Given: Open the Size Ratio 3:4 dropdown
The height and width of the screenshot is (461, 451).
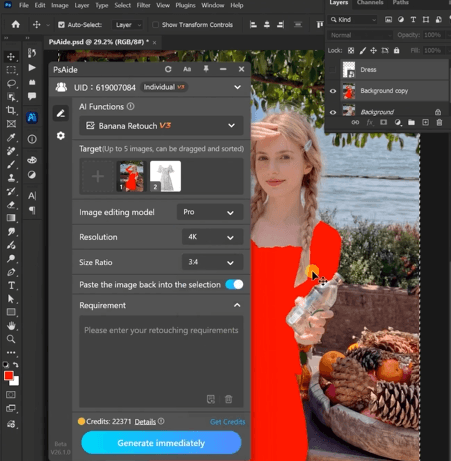Looking at the screenshot, I should point(212,262).
